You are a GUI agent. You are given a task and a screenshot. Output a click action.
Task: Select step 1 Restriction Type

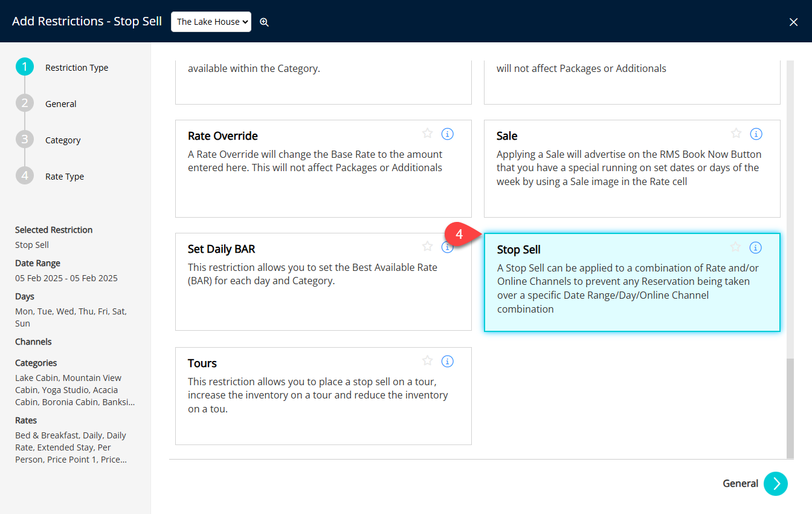[62, 67]
